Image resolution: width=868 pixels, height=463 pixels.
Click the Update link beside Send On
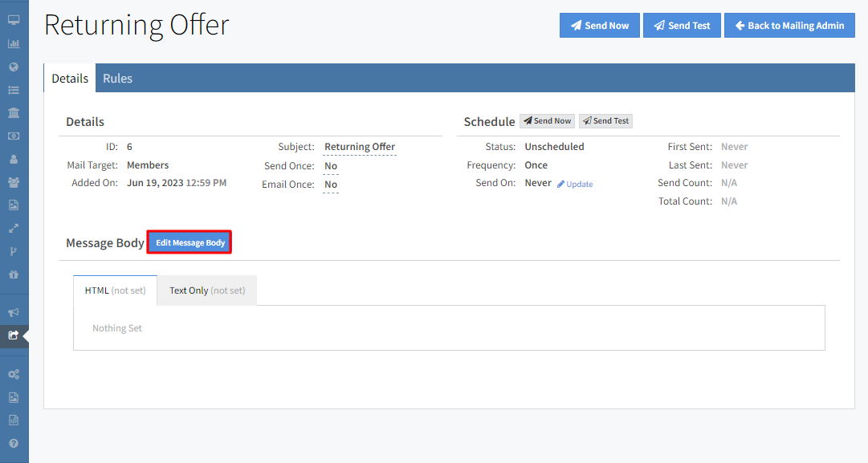[575, 185]
